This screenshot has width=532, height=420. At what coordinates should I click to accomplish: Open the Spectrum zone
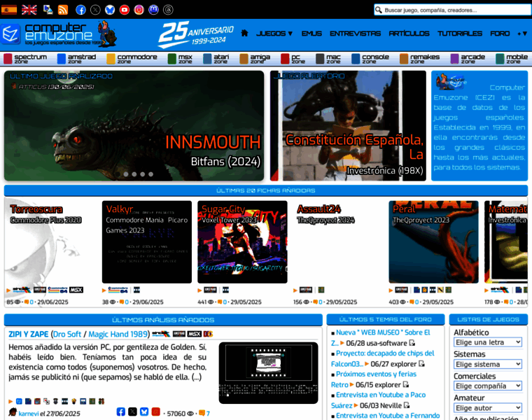pos(25,59)
